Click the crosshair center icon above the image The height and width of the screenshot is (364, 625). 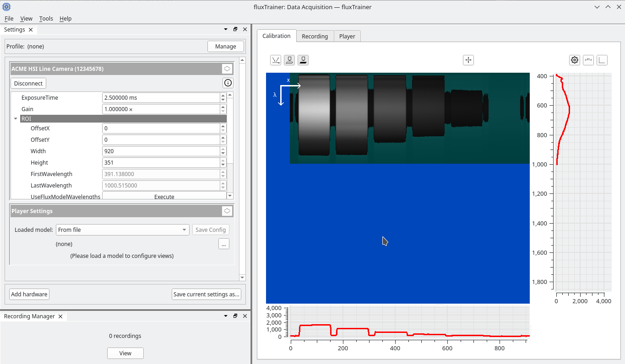pos(468,60)
